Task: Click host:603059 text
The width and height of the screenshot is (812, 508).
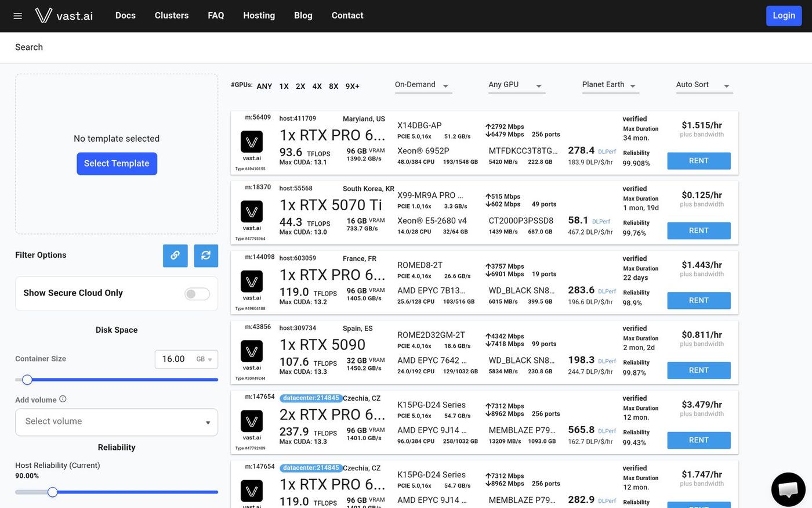Action: 298,258
